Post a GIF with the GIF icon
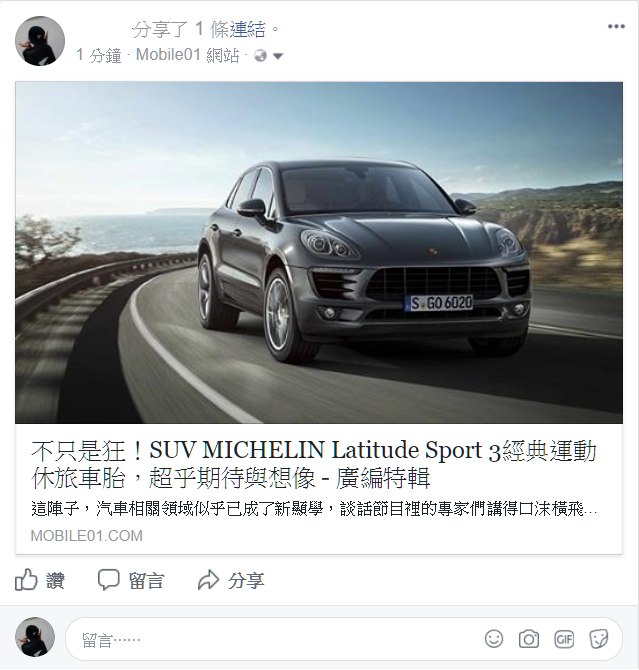639x670 pixels. pyautogui.click(x=564, y=639)
